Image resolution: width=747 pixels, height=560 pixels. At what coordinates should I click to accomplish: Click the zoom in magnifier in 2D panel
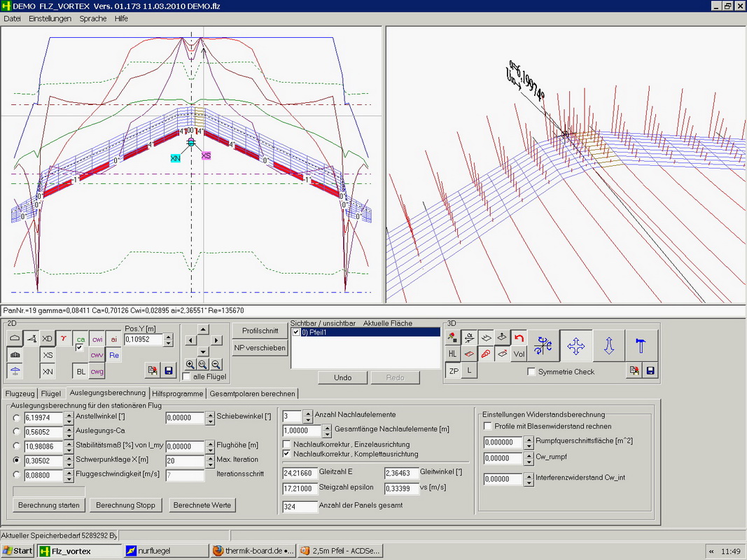pyautogui.click(x=190, y=365)
